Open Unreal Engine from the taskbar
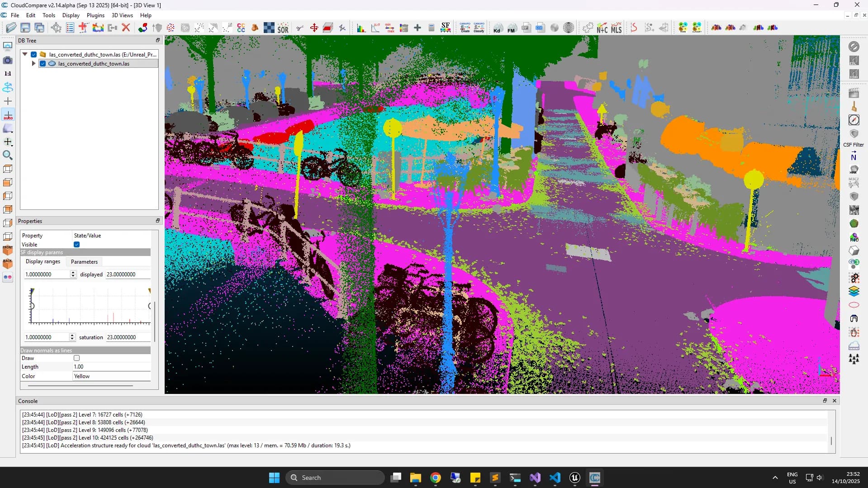868x488 pixels. [x=574, y=478]
